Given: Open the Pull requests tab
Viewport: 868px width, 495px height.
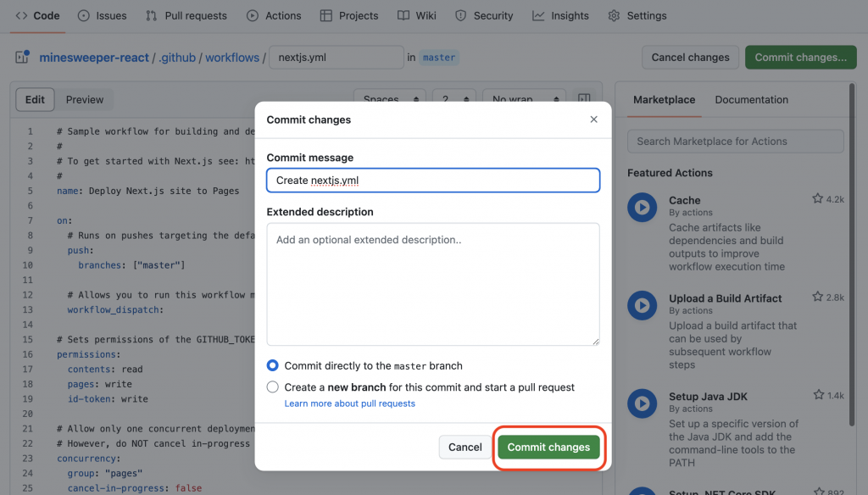Looking at the screenshot, I should (x=186, y=15).
